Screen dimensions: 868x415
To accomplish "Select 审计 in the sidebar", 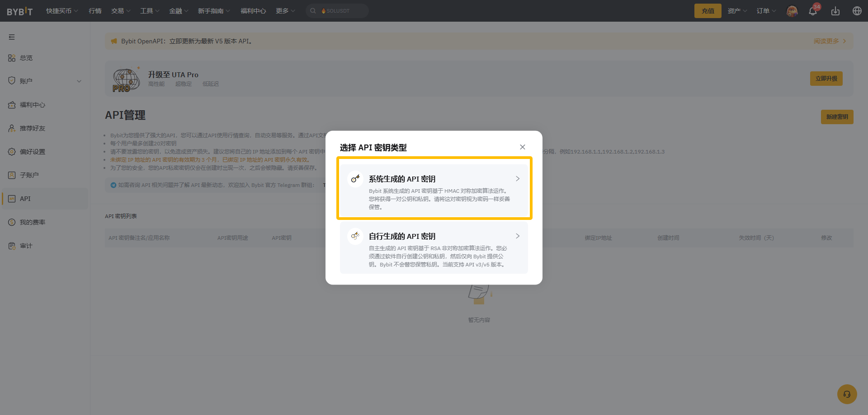I will [26, 246].
